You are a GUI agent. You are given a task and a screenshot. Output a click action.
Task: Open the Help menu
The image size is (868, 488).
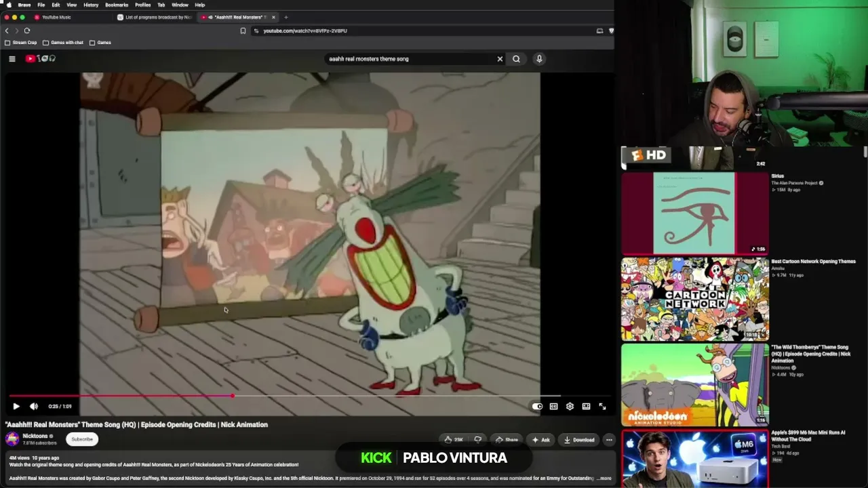click(200, 5)
